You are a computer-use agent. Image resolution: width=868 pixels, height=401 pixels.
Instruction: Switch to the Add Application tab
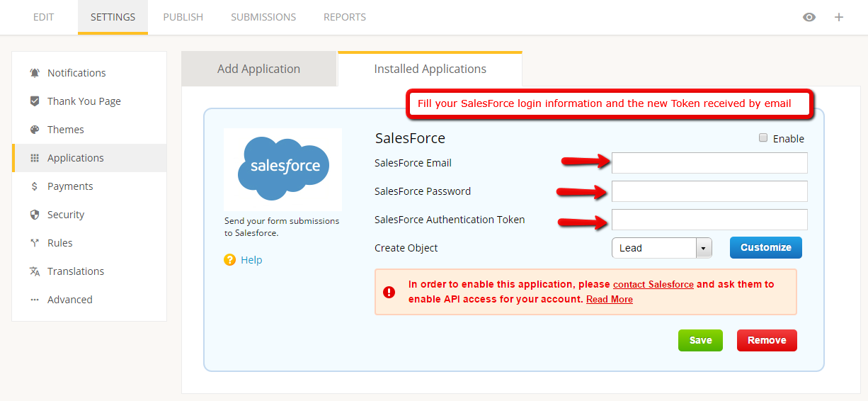(x=259, y=69)
